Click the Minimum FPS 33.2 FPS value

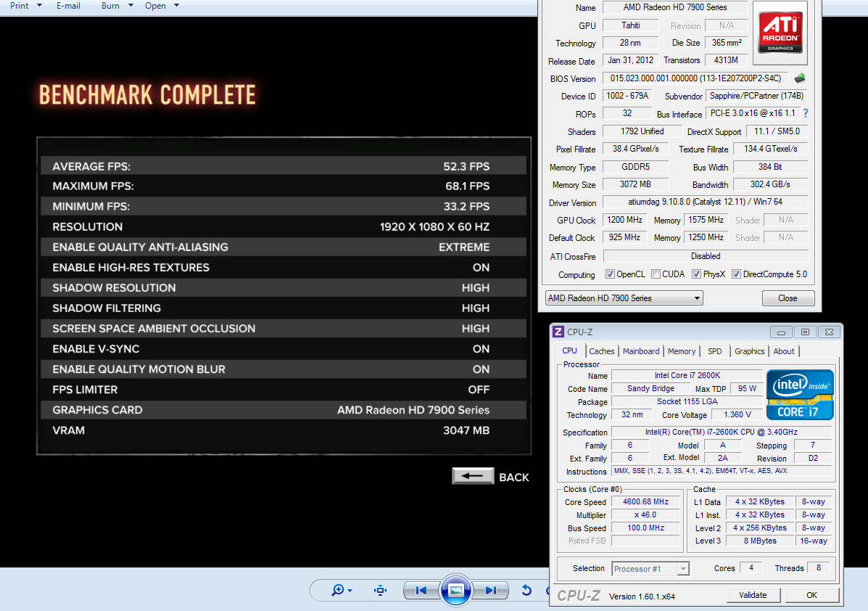coord(466,206)
